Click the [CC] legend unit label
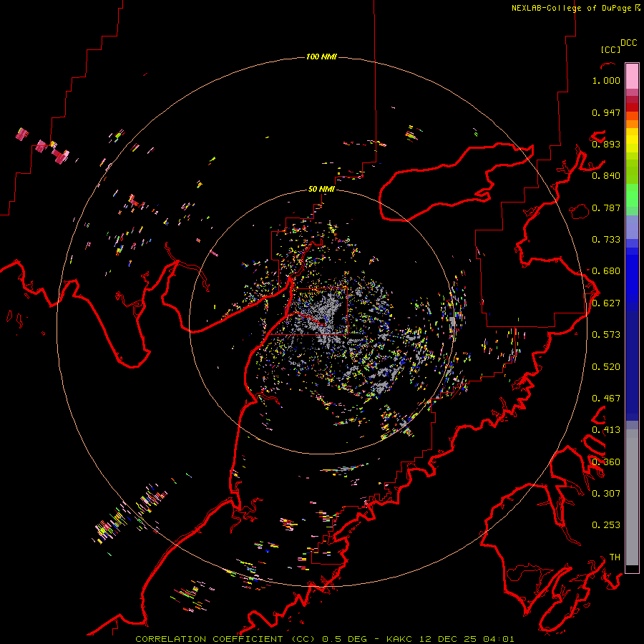Image resolution: width=644 pixels, height=644 pixels. [610, 49]
